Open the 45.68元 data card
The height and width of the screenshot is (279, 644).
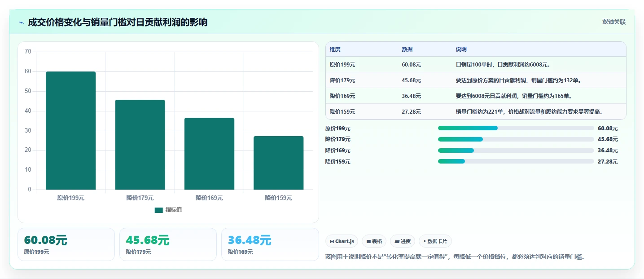tap(168, 244)
